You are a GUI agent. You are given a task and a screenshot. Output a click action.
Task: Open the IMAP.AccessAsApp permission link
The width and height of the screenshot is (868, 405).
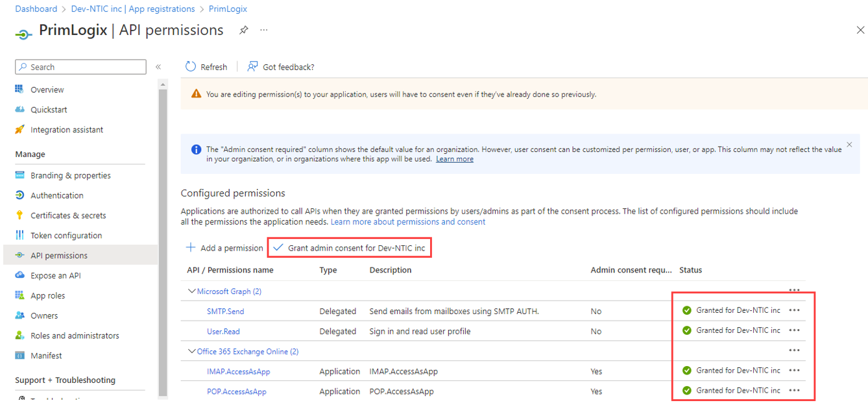pos(238,372)
